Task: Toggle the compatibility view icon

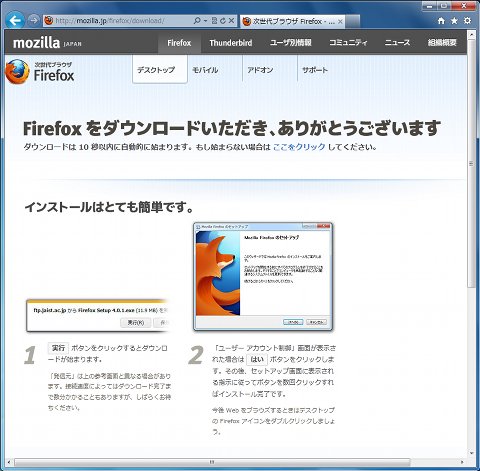Action: [x=214, y=21]
